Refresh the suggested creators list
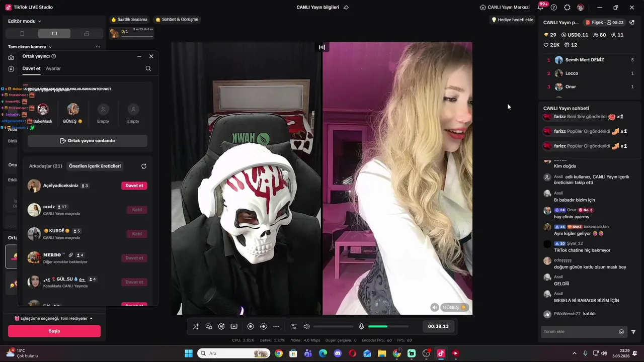 pyautogui.click(x=143, y=166)
